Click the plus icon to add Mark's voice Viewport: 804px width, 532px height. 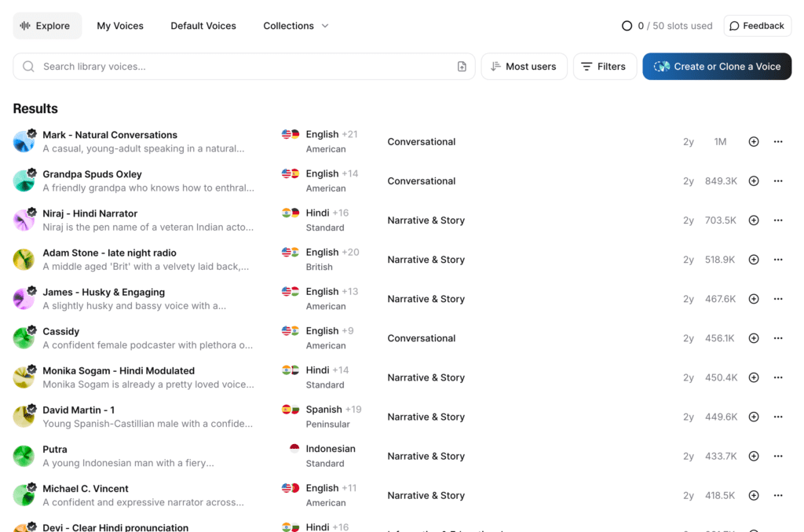753,141
